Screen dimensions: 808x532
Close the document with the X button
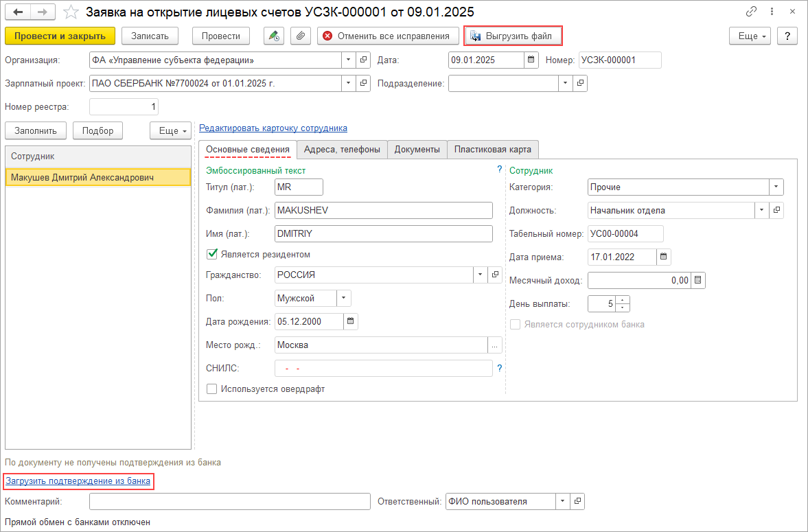pyautogui.click(x=792, y=12)
